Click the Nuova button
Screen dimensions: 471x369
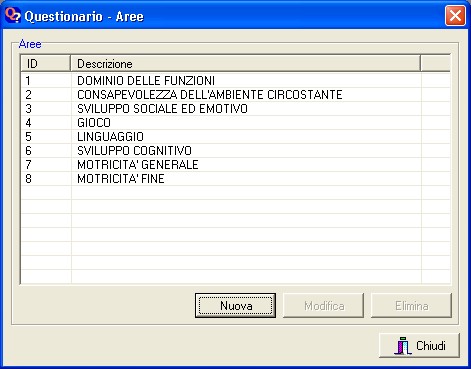(235, 305)
